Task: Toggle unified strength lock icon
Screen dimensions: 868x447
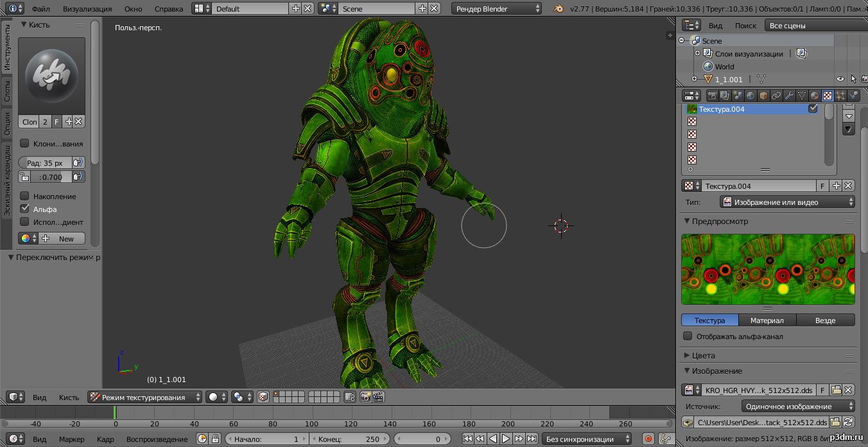Action: [24, 177]
